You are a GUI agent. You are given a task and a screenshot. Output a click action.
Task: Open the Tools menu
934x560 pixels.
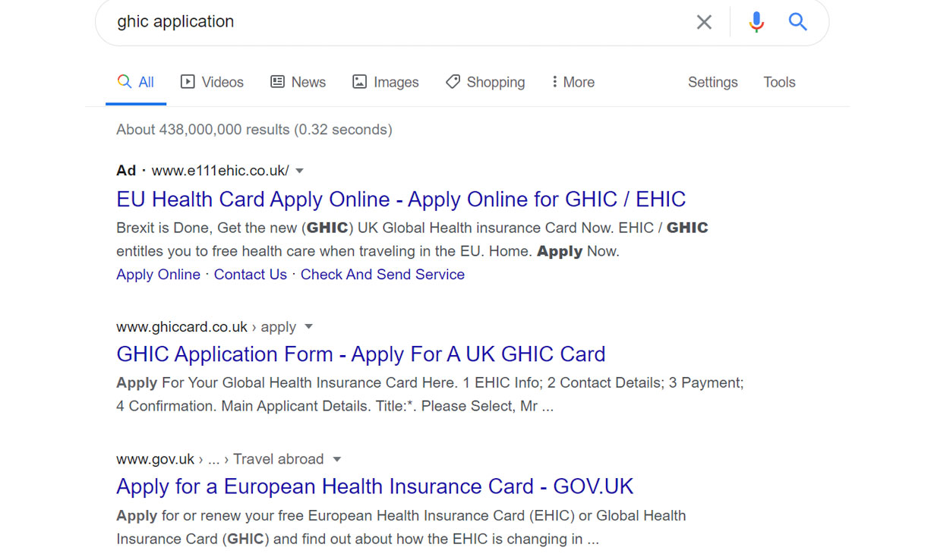pyautogui.click(x=779, y=81)
